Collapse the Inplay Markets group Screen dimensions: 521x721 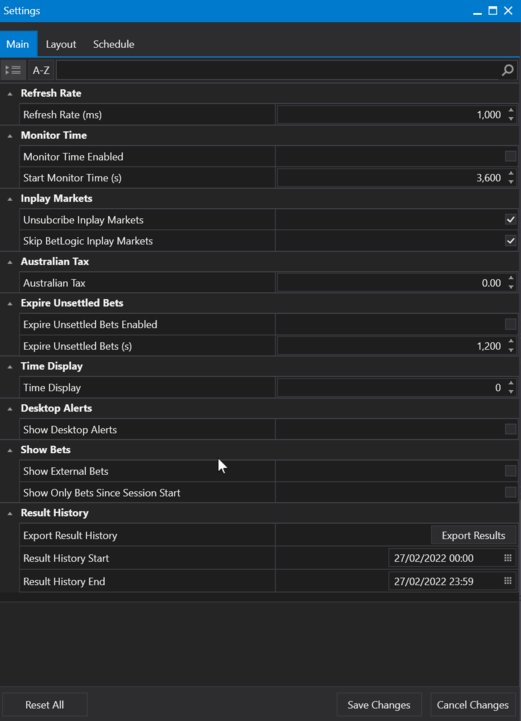[10, 199]
